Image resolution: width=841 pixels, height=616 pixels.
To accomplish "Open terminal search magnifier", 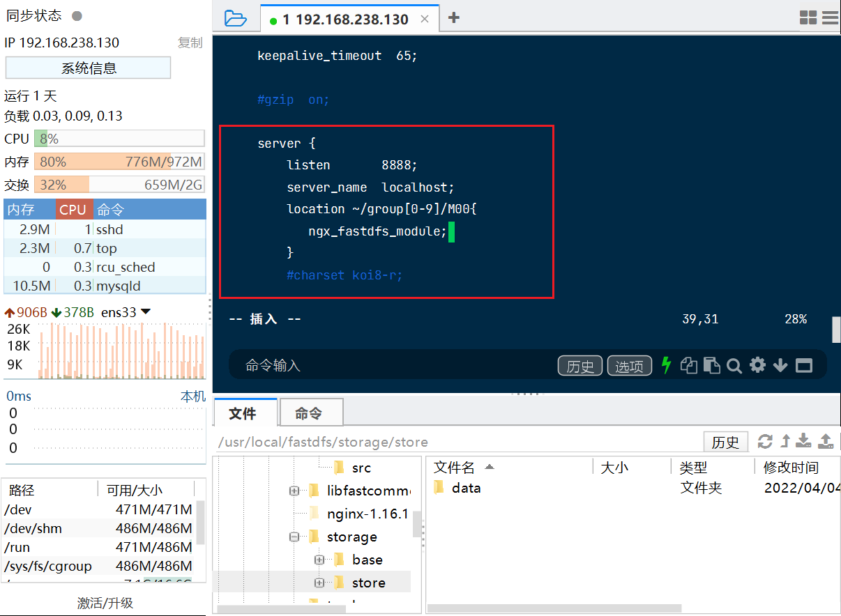I will 734,365.
